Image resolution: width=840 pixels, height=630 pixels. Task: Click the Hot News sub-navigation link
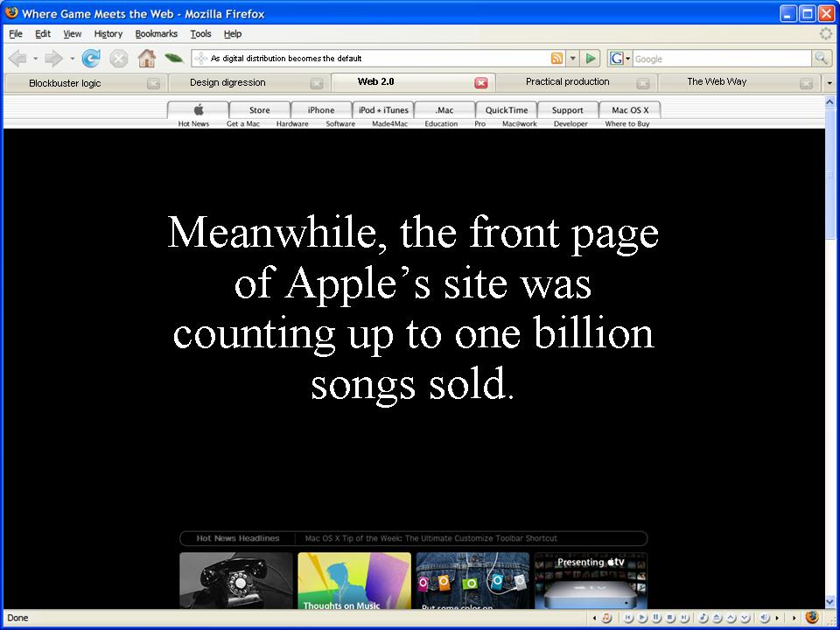(x=193, y=123)
